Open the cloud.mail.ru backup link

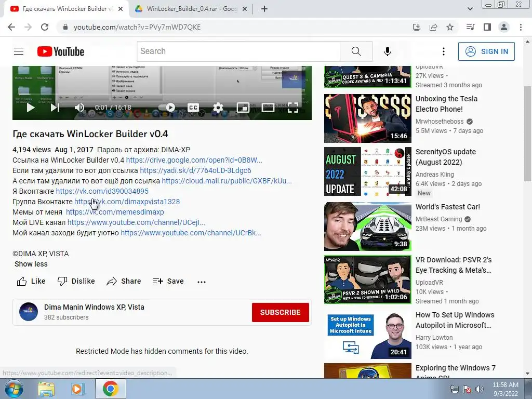(227, 181)
